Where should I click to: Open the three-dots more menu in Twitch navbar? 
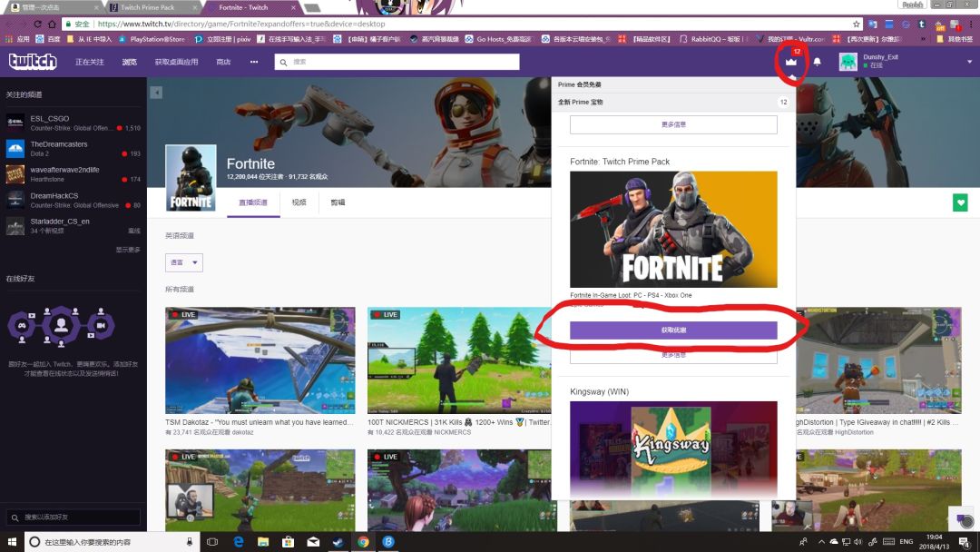[x=254, y=62]
